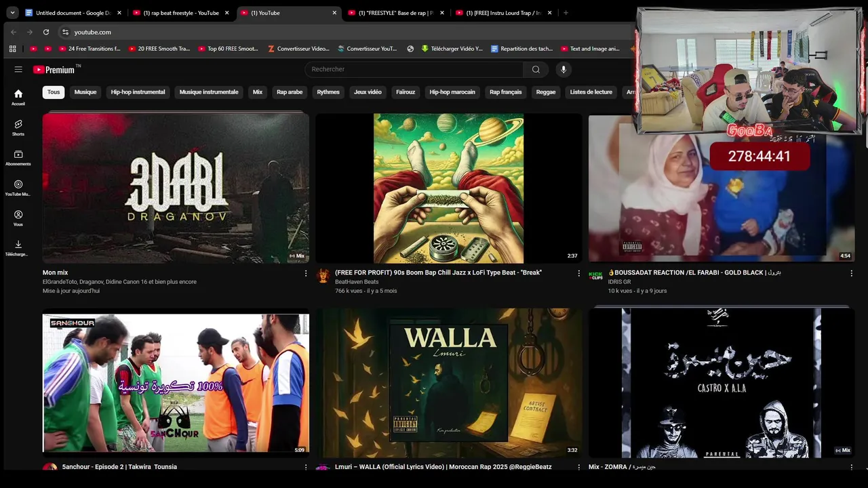Image resolution: width=868 pixels, height=488 pixels.
Task: Open Téléchargements in the sidebar
Action: 18,248
